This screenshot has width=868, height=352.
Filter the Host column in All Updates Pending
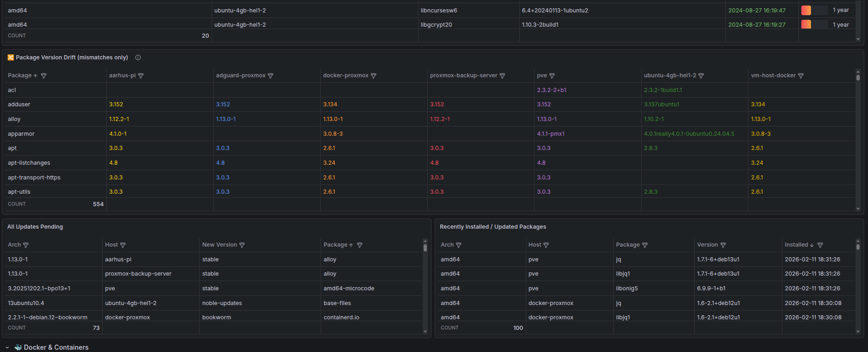(123, 245)
